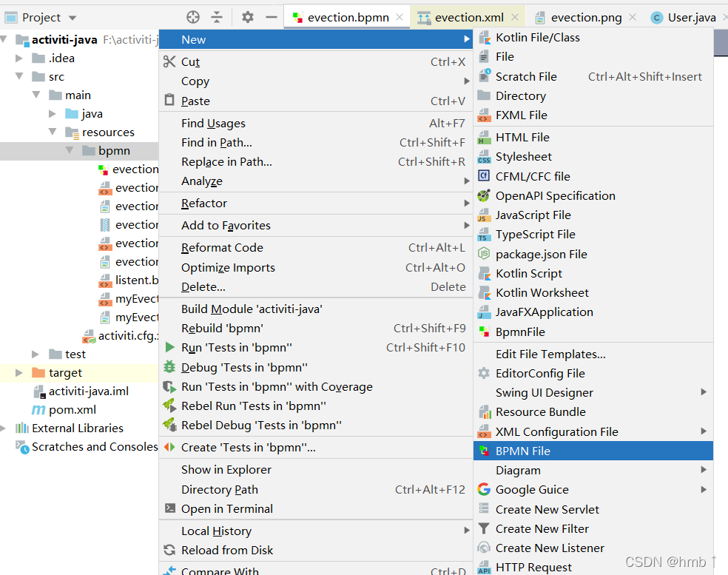Close the evection.xml tab
The height and width of the screenshot is (575, 728).
pos(514,17)
